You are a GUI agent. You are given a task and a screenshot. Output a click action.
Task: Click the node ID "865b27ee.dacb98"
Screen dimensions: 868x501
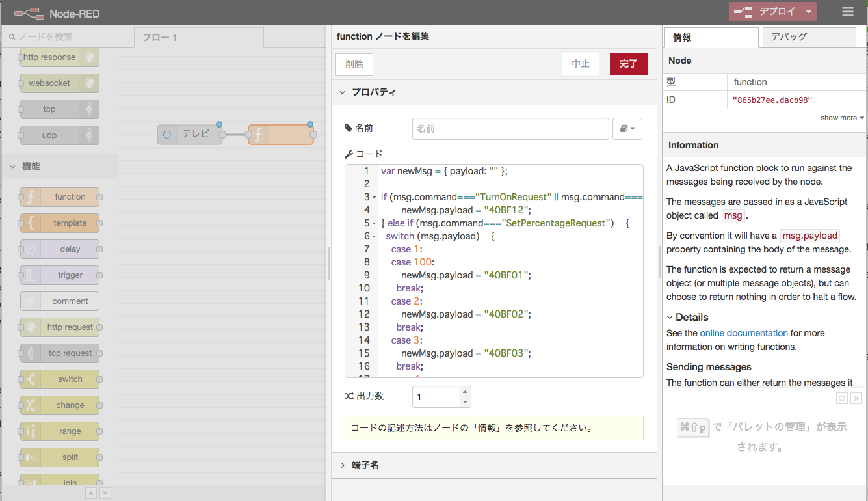(772, 100)
